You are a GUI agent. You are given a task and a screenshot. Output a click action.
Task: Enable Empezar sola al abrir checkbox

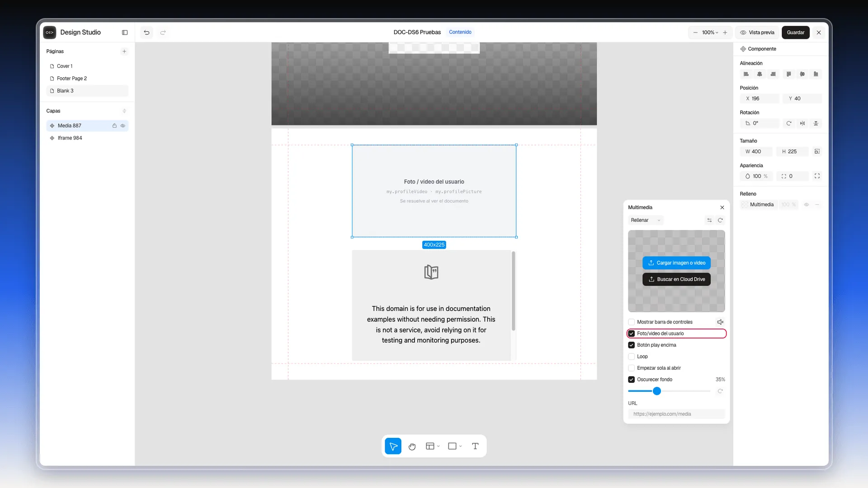632,368
